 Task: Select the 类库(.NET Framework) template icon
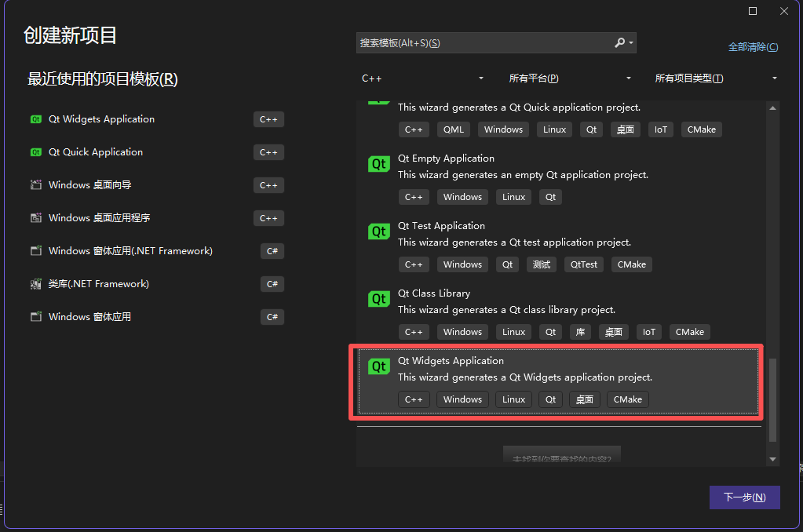35,284
